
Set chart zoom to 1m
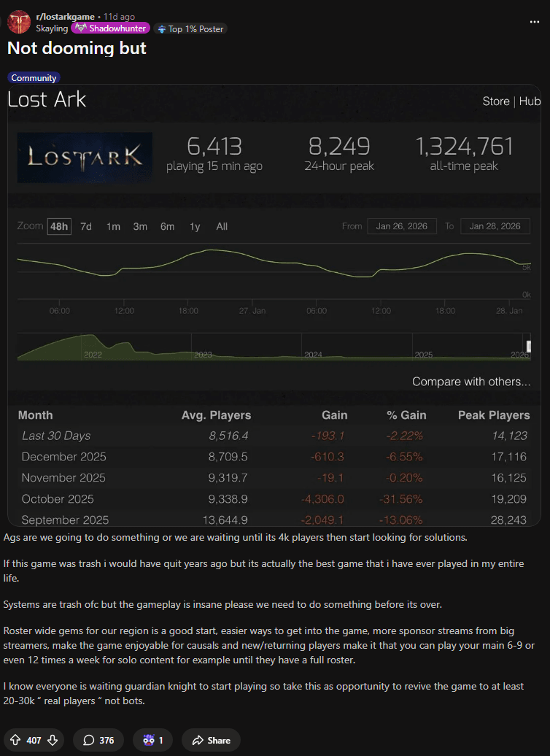(113, 226)
